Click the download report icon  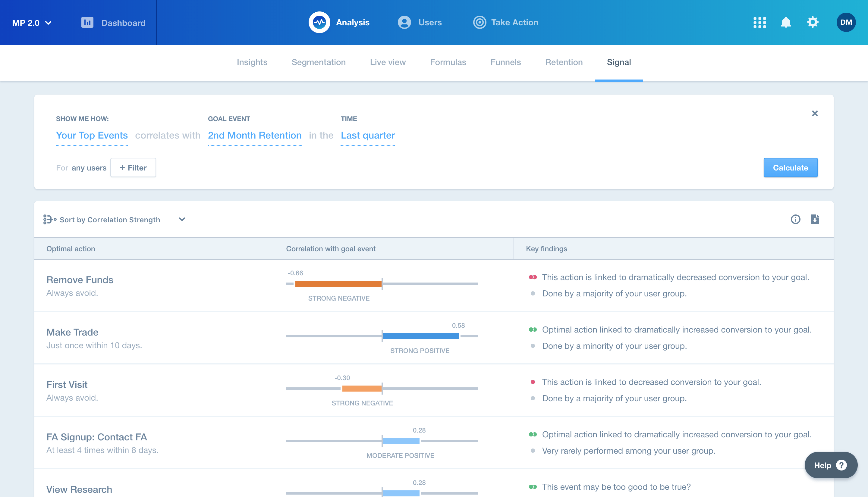814,219
